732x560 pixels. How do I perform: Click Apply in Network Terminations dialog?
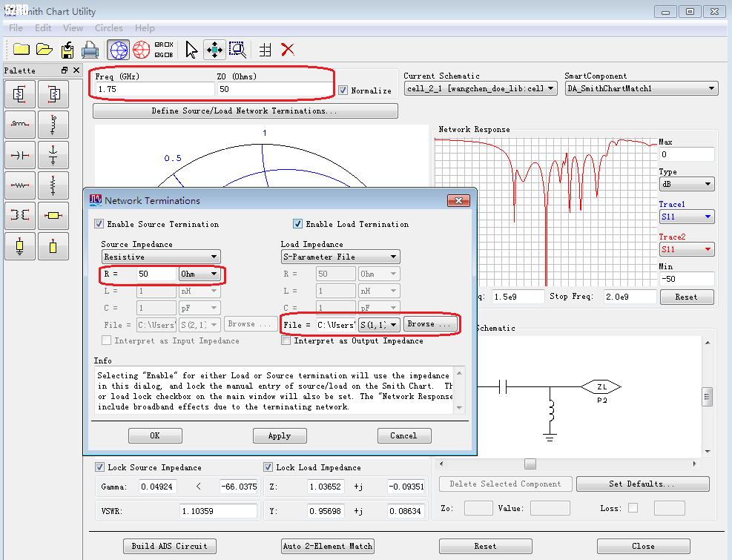coord(280,436)
